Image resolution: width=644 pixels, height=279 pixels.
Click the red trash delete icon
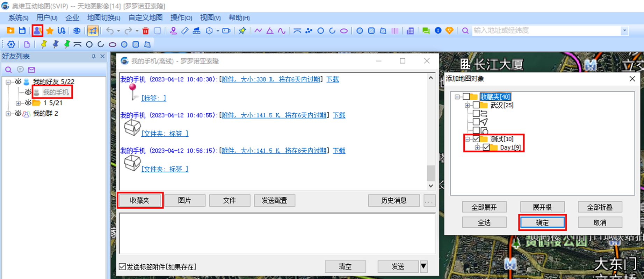tap(146, 31)
